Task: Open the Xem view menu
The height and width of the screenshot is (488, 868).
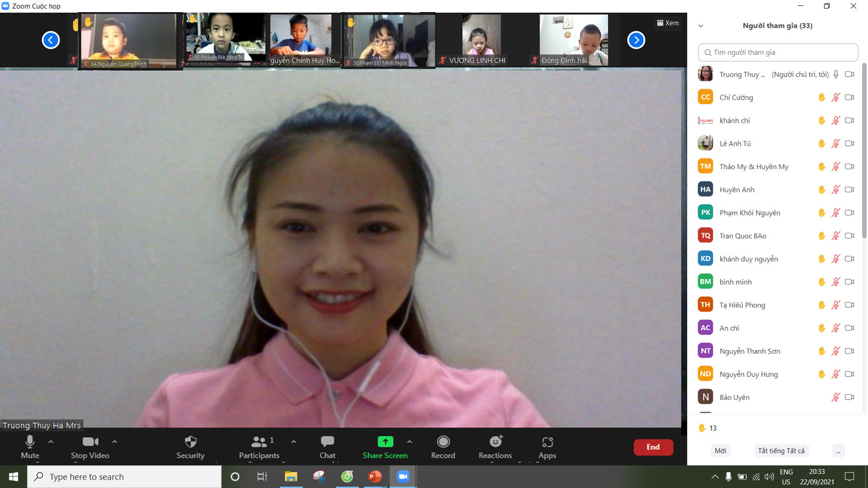Action: pyautogui.click(x=668, y=23)
